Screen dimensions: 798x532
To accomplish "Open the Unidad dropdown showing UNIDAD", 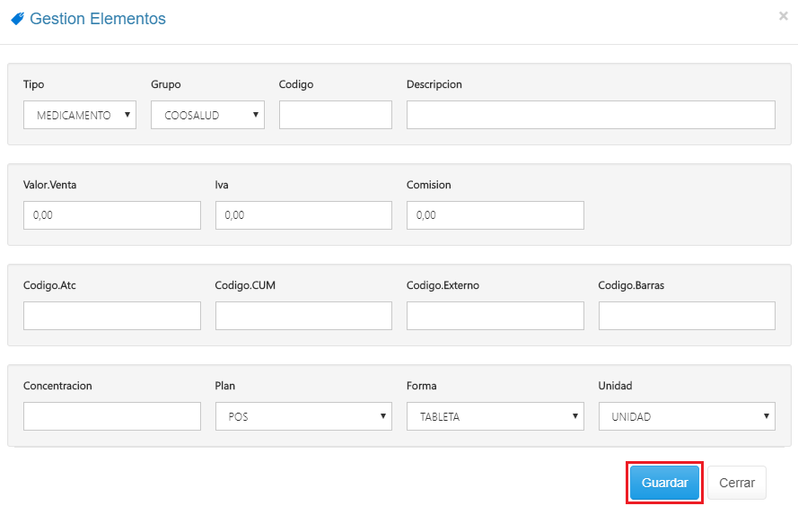I will coord(687,416).
